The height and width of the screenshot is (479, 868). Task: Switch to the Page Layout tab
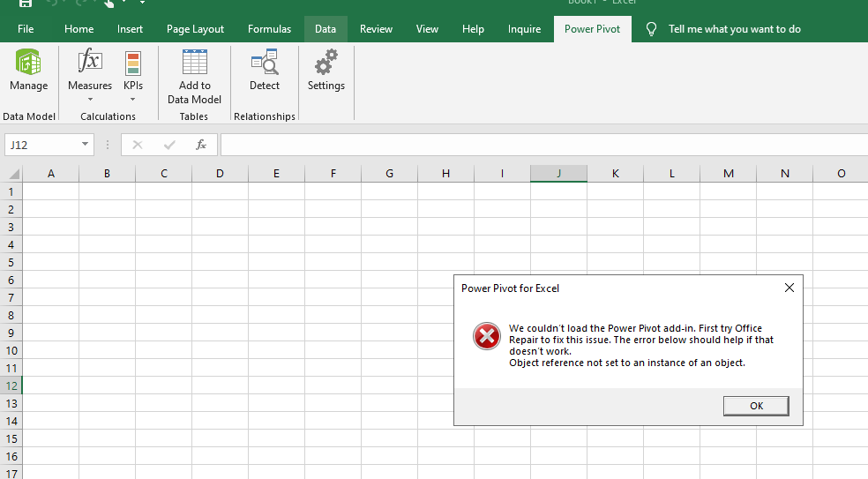(195, 29)
